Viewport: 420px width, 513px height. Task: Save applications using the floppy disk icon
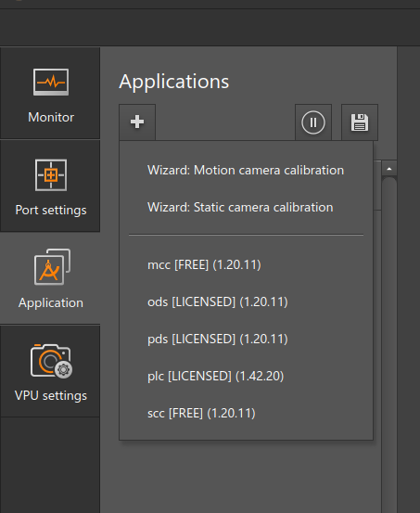point(360,122)
